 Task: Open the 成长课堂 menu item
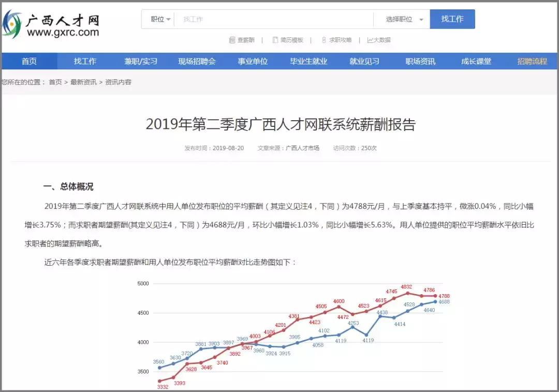click(x=476, y=61)
